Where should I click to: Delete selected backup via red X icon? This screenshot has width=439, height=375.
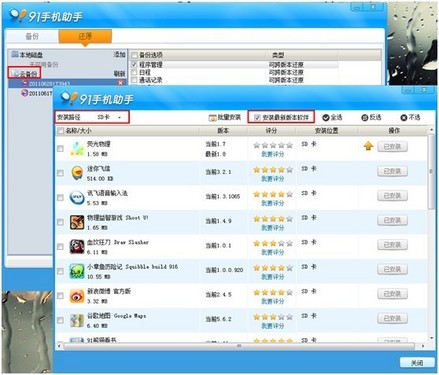pyautogui.click(x=121, y=83)
